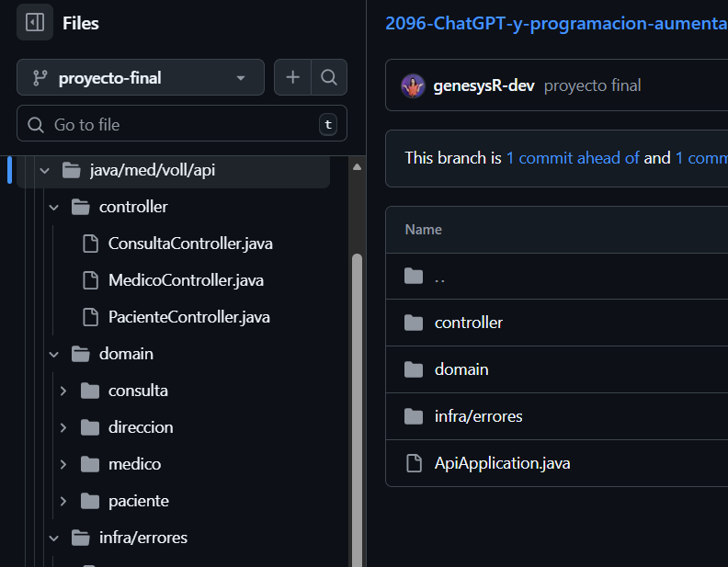This screenshot has height=567, width=728.
Task: Open the proyecto-final branch dropdown
Action: click(x=141, y=78)
